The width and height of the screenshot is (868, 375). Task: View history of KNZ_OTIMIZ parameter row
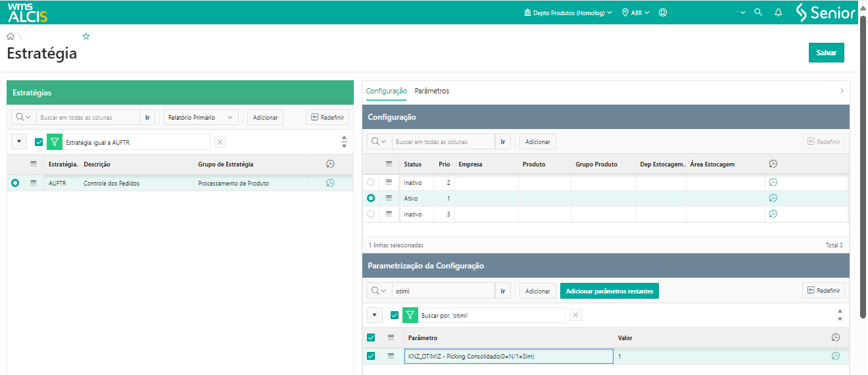(x=835, y=356)
